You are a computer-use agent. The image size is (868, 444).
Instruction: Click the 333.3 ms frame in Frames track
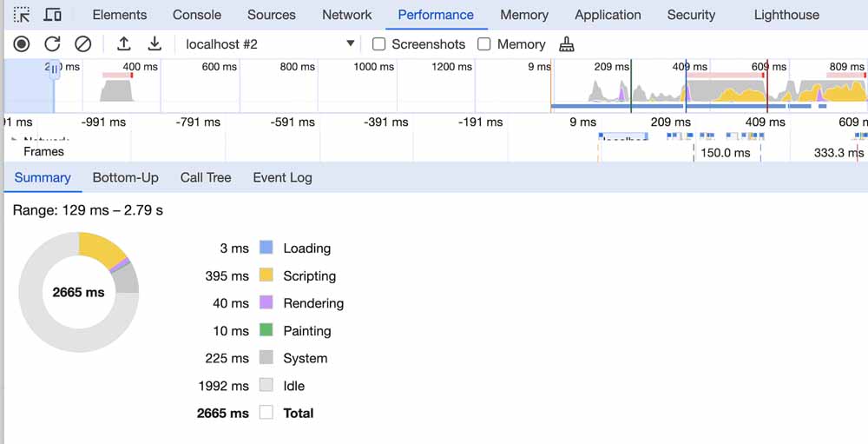pyautogui.click(x=838, y=152)
